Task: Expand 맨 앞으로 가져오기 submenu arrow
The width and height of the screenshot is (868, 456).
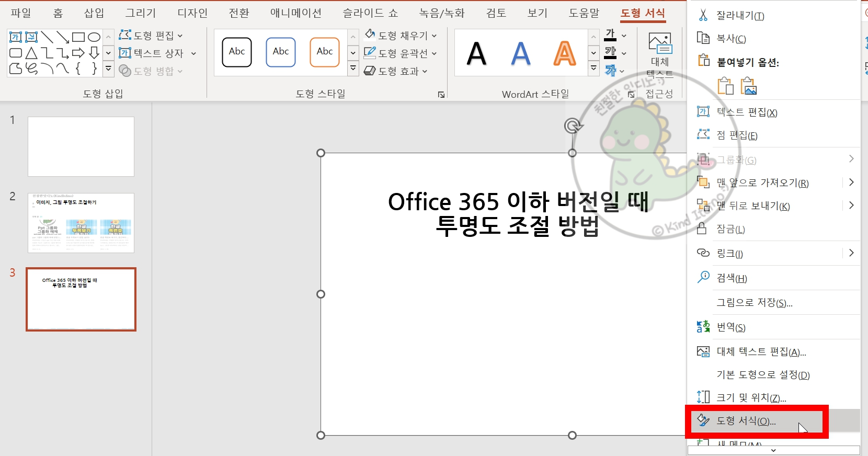Action: (851, 183)
